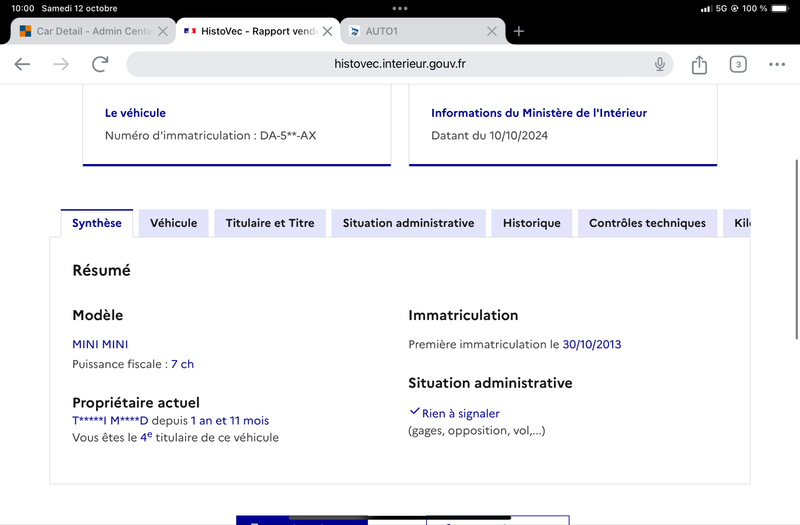Viewport: 800px width, 525px height.
Task: Open the Historique tab
Action: click(532, 223)
